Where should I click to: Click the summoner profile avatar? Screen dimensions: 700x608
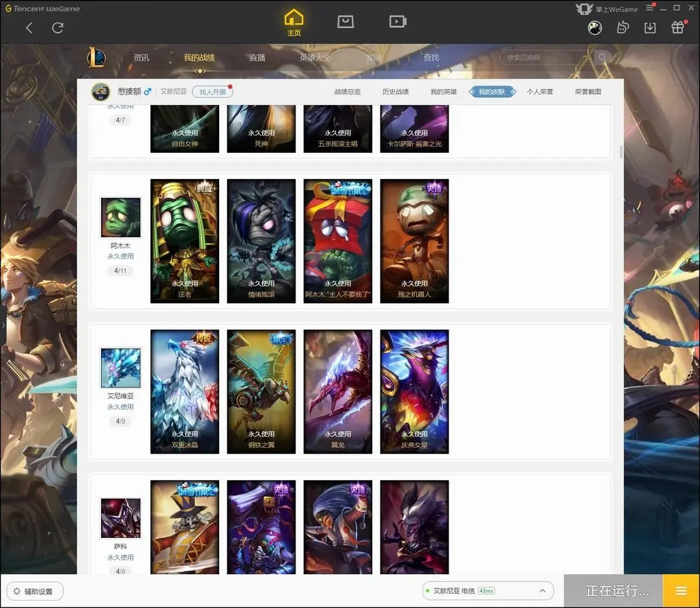[101, 91]
